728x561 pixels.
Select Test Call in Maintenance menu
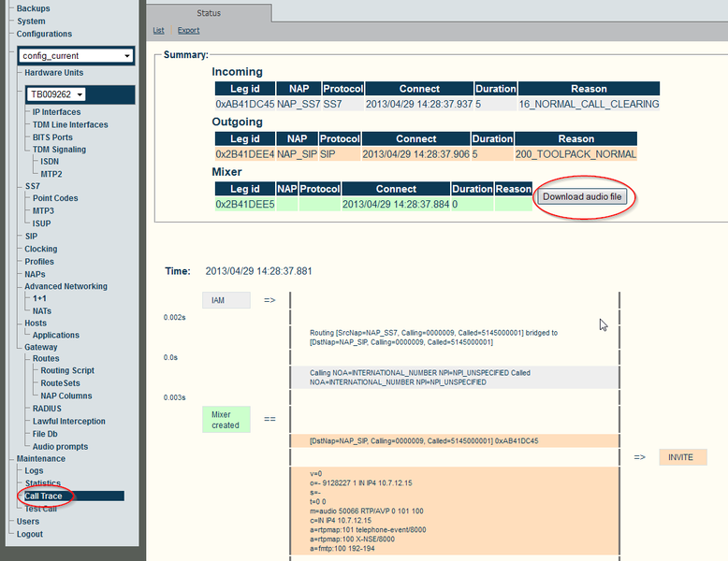(40, 509)
